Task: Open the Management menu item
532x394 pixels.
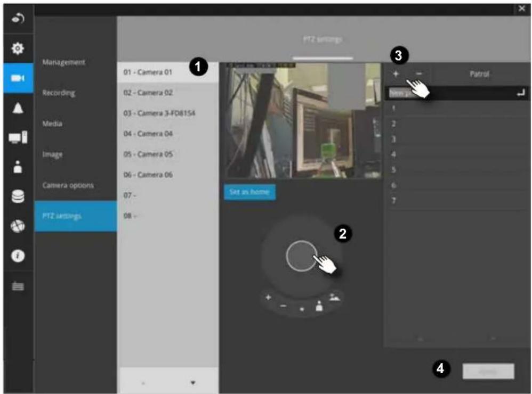Action: [64, 62]
